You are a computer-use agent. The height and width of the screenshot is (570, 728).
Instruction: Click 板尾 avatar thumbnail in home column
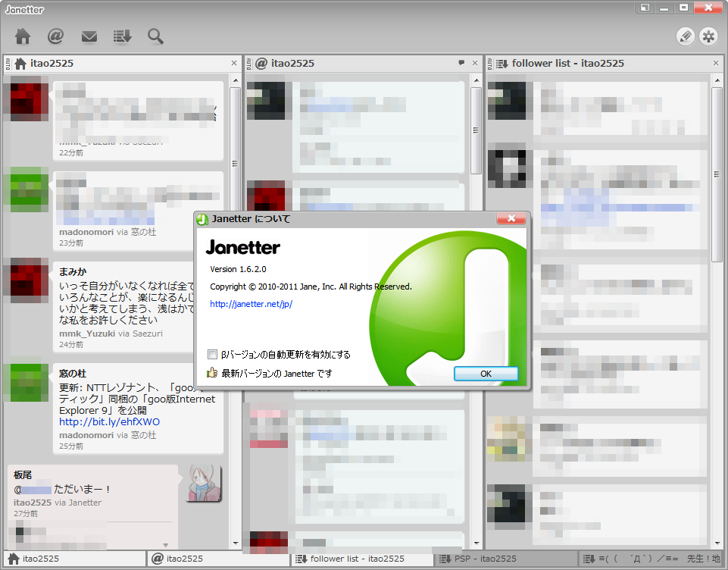(204, 484)
